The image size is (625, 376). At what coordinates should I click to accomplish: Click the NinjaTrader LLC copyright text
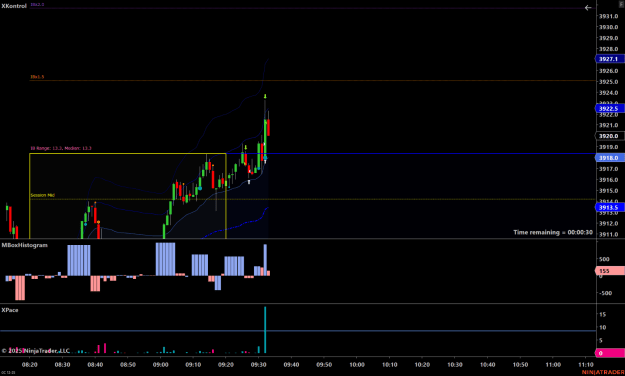point(35,351)
